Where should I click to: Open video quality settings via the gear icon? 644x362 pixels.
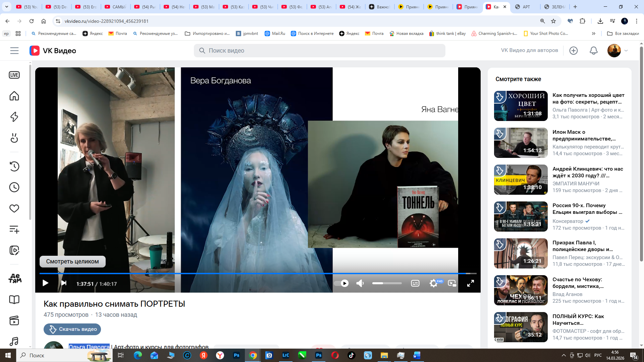pos(433,284)
